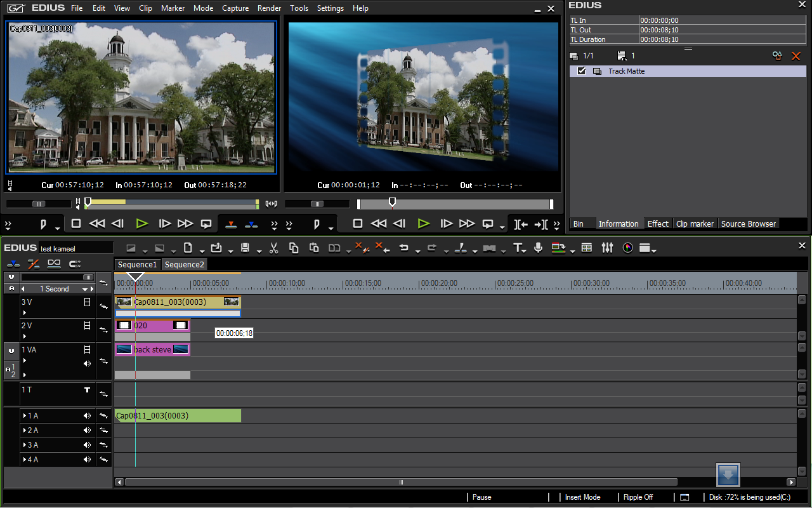812x508 pixels.
Task: Expand the 1 A audio track
Action: (x=24, y=416)
